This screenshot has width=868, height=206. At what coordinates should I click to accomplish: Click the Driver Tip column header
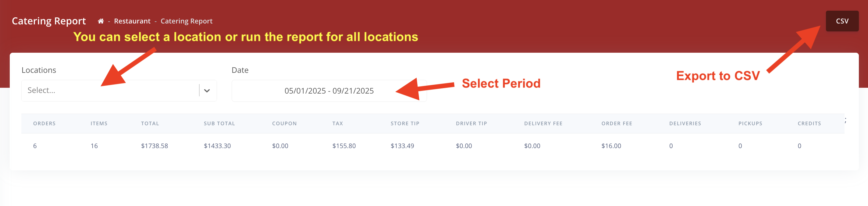point(471,123)
